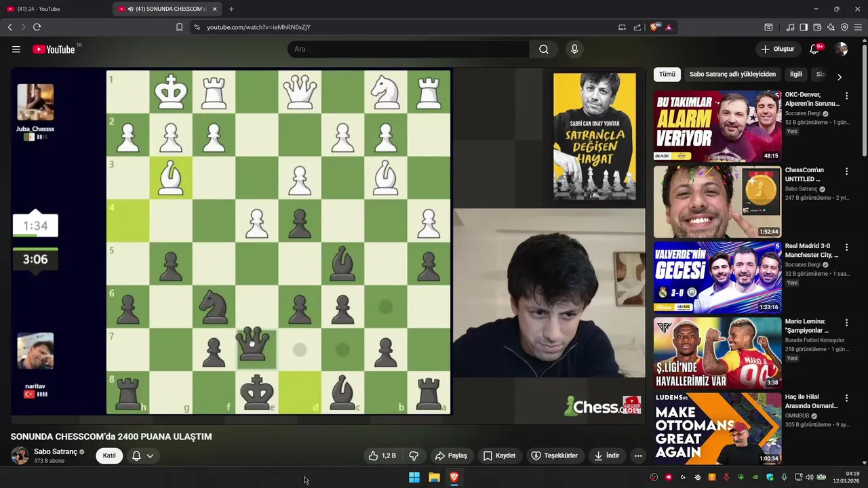868x488 pixels.
Task: Open new browser tab with plus
Action: coord(231,9)
